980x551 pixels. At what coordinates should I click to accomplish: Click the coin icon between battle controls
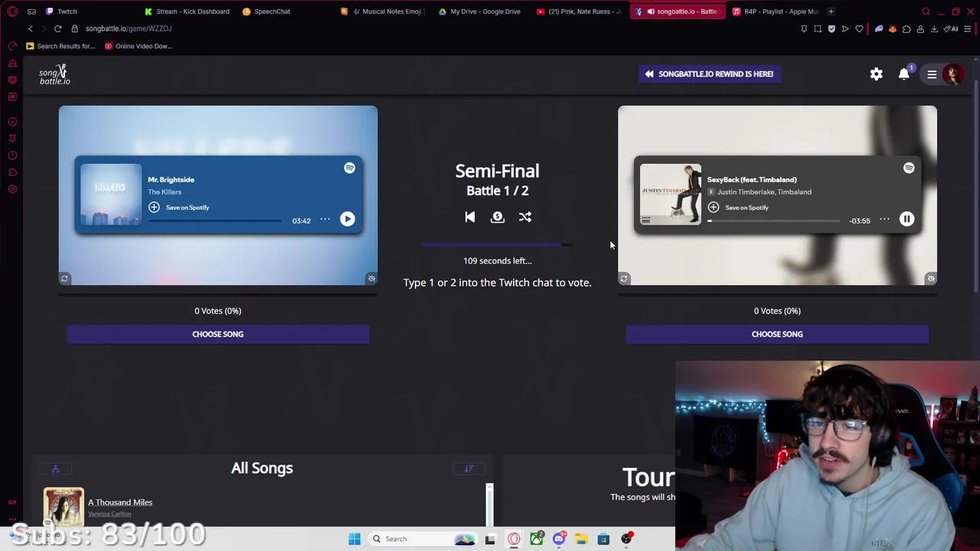[498, 217]
